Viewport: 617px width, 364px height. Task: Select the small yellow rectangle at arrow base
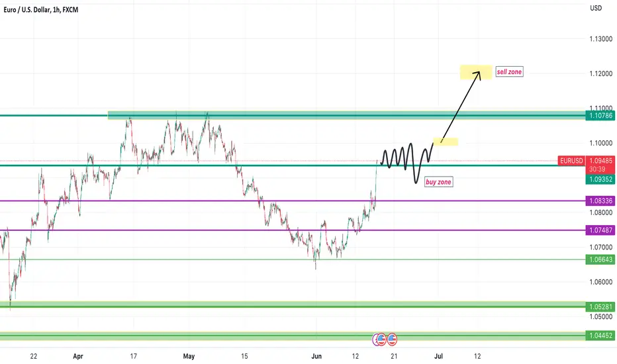click(446, 142)
